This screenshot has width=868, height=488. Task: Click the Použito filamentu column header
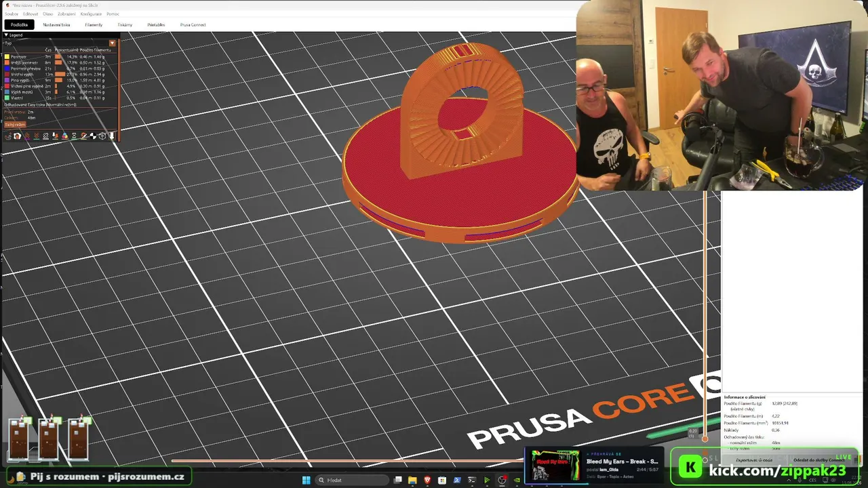(95, 50)
